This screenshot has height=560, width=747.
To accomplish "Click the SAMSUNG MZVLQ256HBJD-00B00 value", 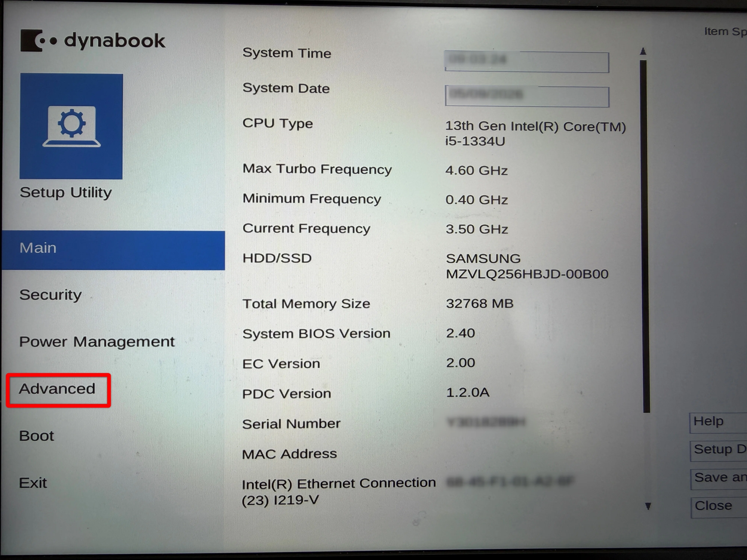I will coord(527,266).
